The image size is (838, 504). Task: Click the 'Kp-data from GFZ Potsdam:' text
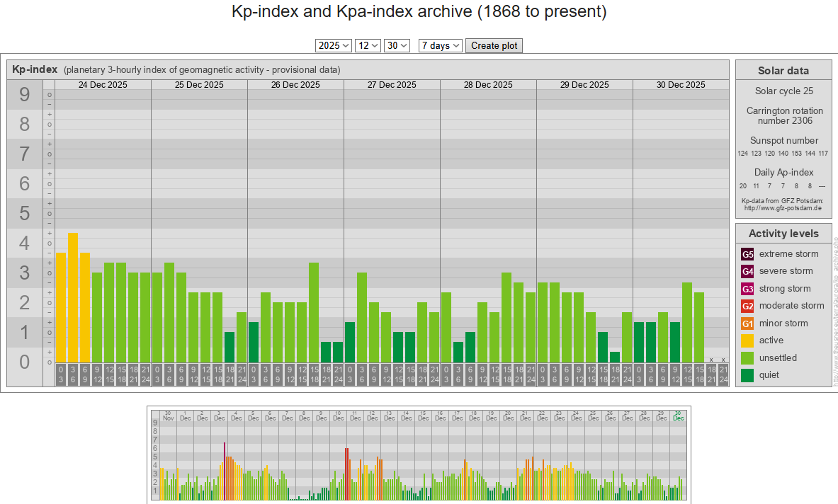(x=783, y=201)
